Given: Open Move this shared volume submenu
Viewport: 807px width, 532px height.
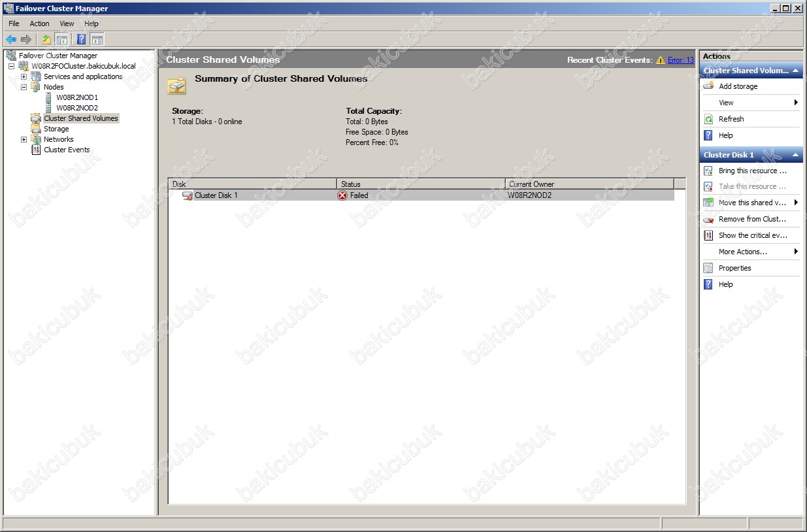Looking at the screenshot, I should tap(751, 203).
